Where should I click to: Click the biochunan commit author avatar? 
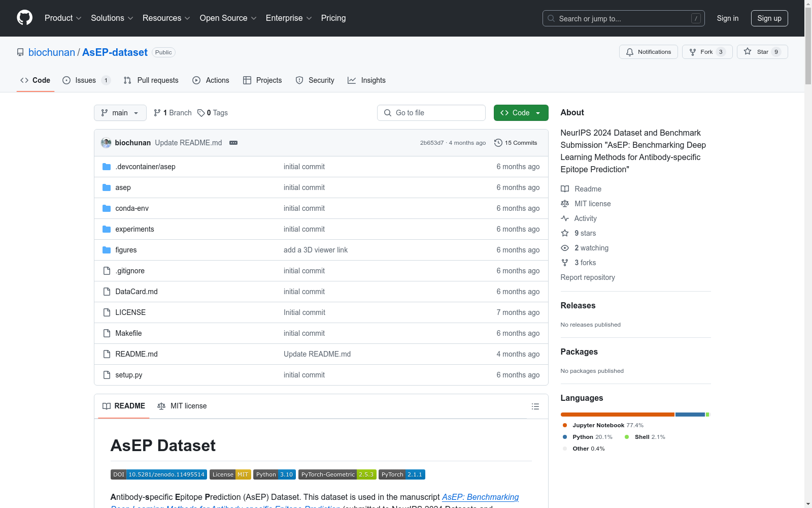pyautogui.click(x=106, y=143)
